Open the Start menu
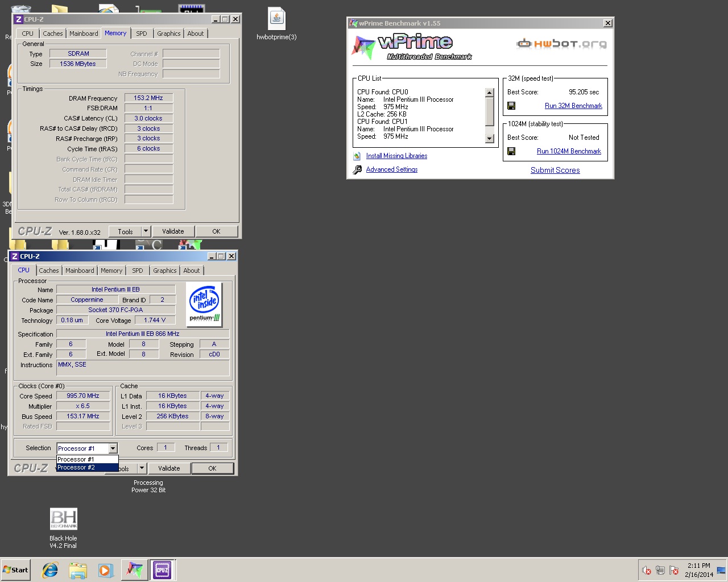 [x=15, y=569]
